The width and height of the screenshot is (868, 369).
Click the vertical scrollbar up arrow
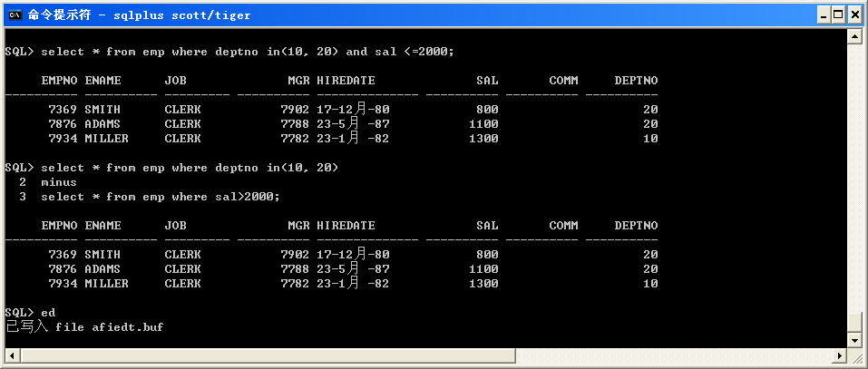(853, 35)
